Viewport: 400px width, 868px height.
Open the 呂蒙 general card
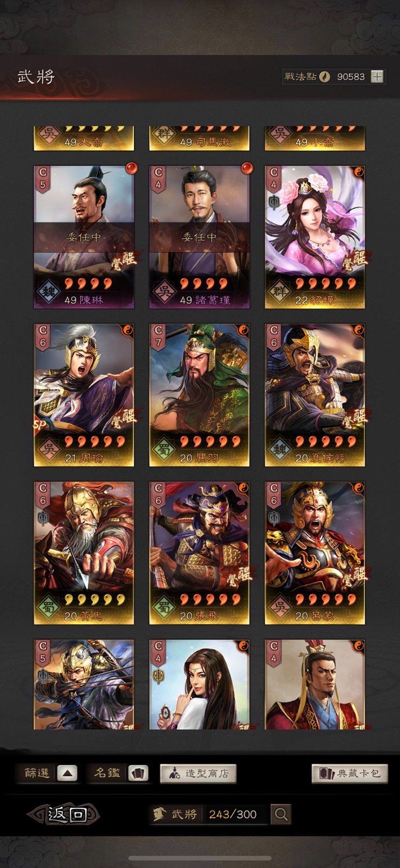tap(315, 553)
